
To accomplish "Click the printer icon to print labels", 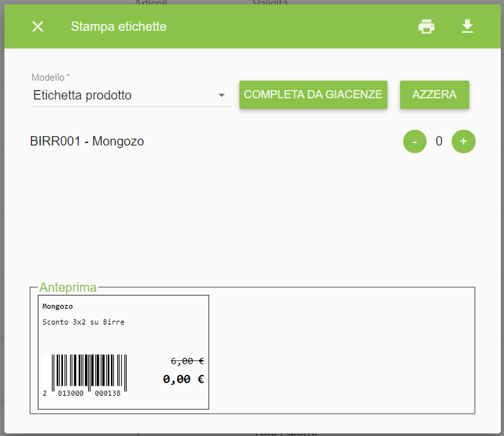I will (427, 26).
